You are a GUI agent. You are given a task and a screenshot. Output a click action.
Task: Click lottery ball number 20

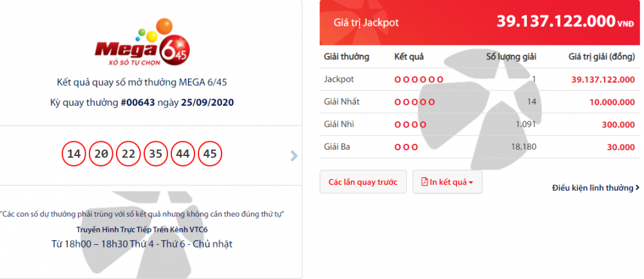pyautogui.click(x=101, y=154)
